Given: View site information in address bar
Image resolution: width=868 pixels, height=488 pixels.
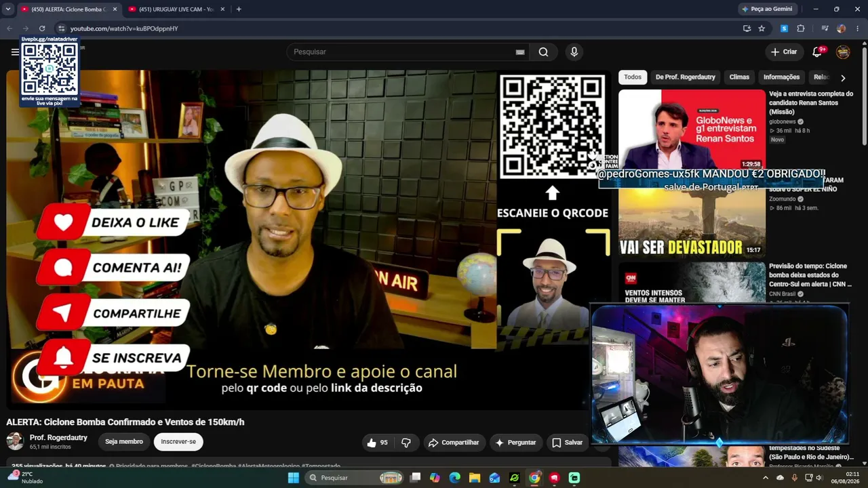Looking at the screenshot, I should (x=61, y=28).
